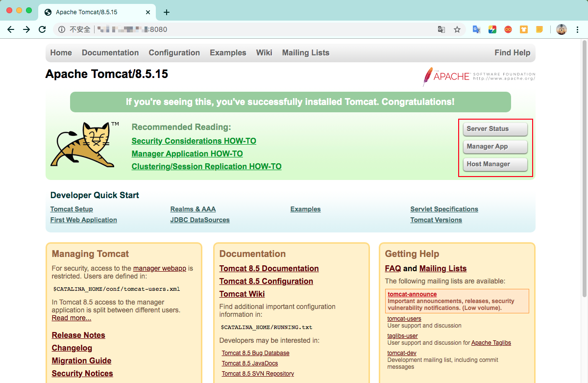Reload the page with the refresh icon
This screenshot has height=383, width=588.
42,29
